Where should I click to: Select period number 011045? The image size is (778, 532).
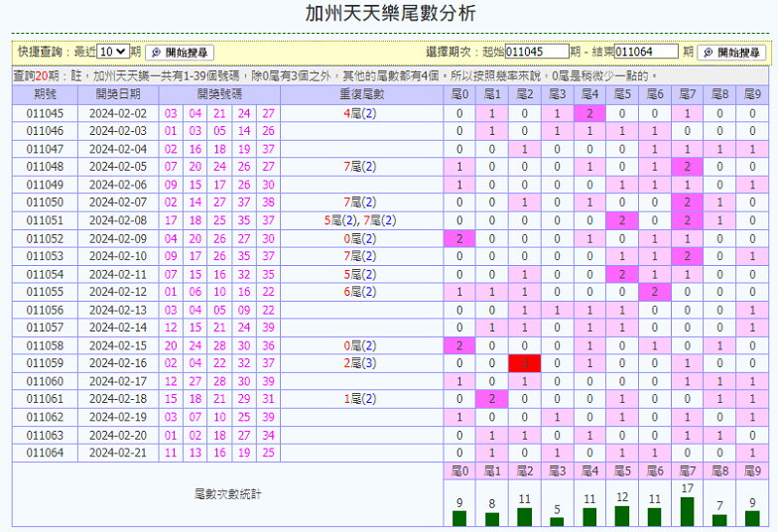(45, 113)
